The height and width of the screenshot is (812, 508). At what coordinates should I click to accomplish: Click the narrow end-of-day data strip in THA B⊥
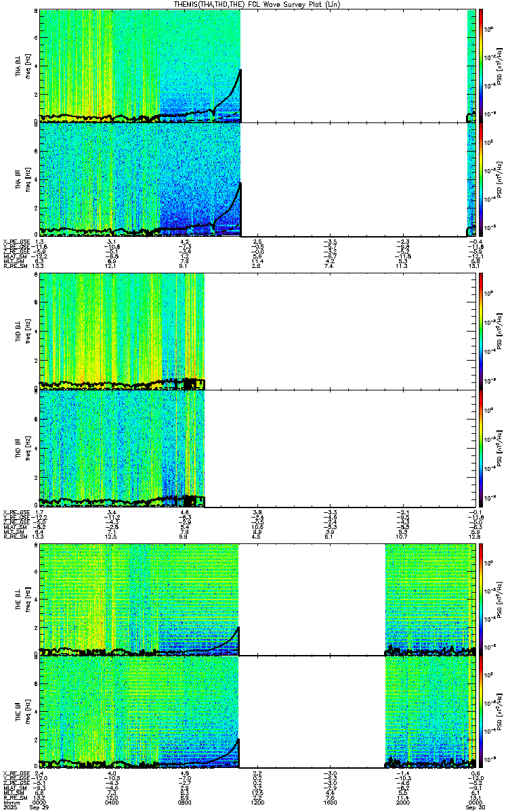471,66
